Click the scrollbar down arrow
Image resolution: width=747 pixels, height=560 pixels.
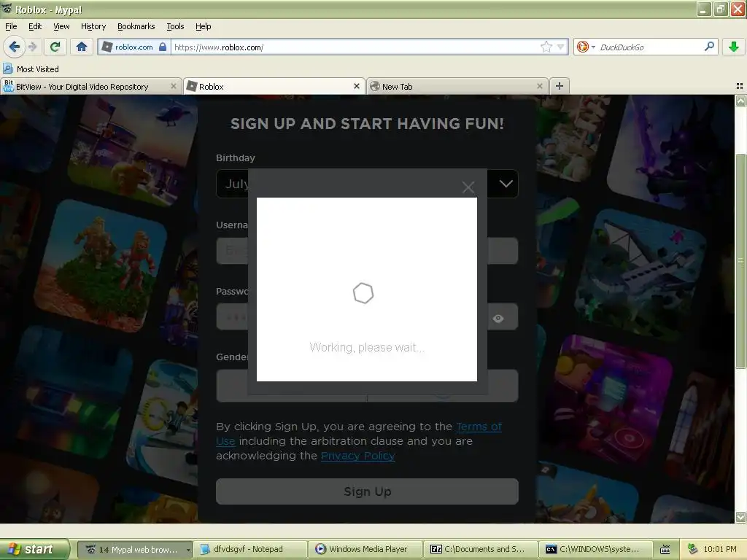point(740,517)
